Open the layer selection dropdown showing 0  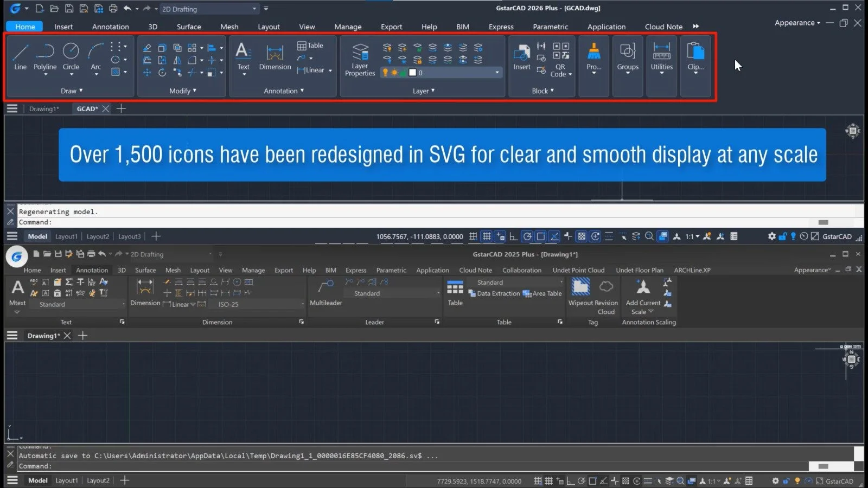point(441,73)
